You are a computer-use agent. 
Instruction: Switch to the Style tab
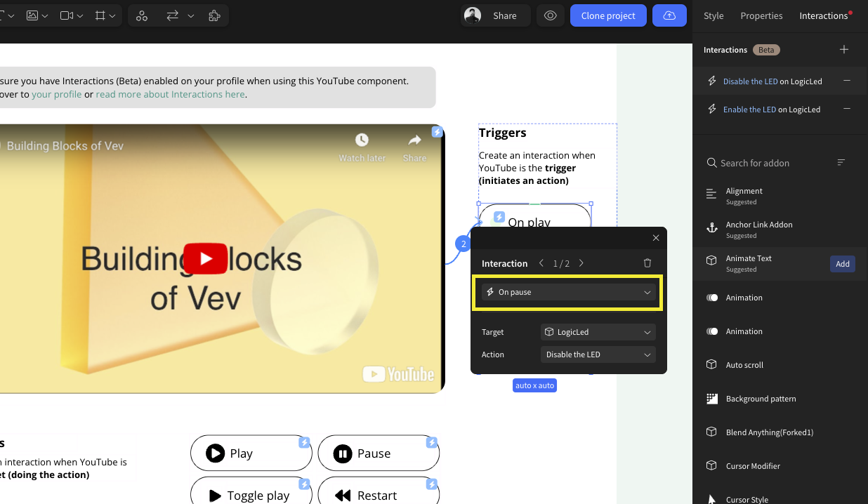[x=714, y=15]
